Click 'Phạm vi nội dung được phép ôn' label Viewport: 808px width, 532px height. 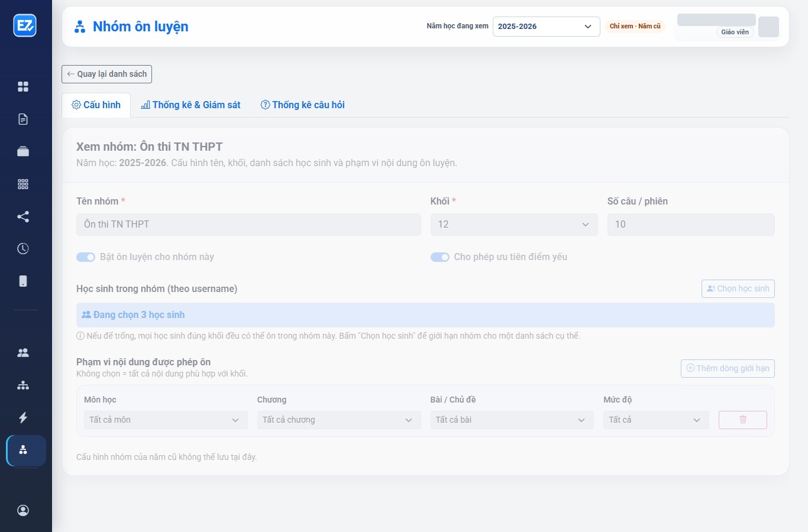coord(144,362)
